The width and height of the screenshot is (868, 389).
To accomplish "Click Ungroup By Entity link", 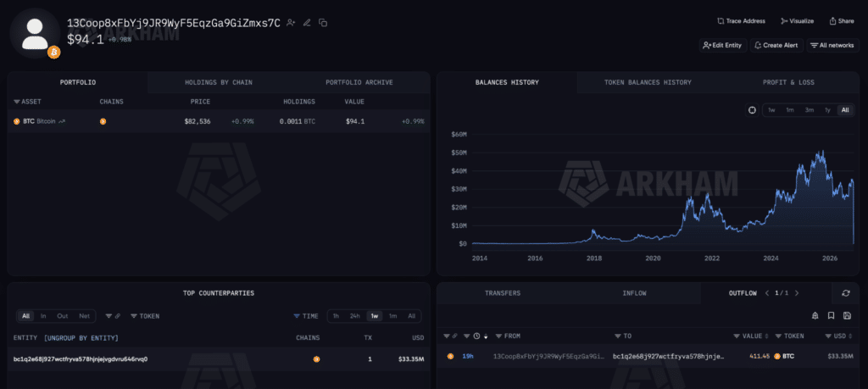I will [81, 337].
